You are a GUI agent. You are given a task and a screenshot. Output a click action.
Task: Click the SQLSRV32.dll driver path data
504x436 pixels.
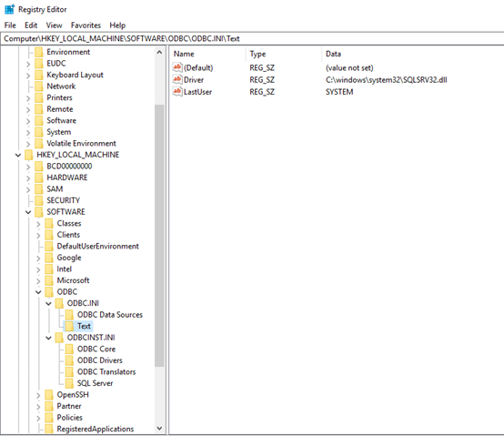[386, 80]
